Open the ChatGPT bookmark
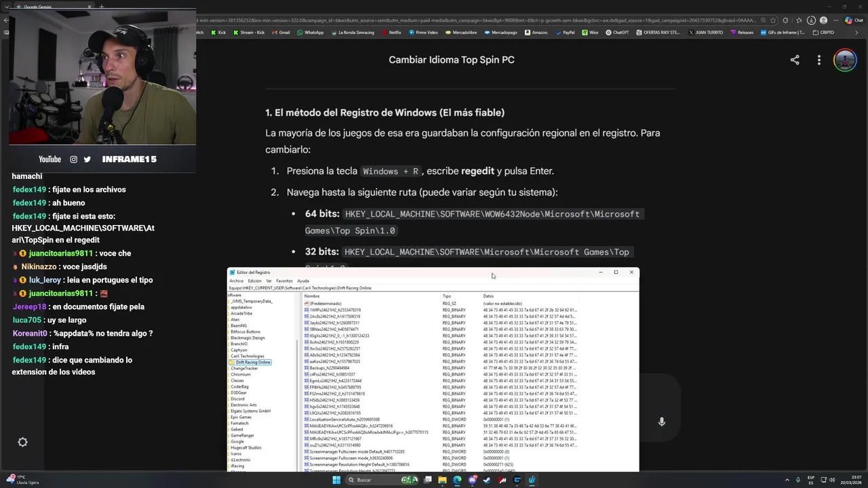Viewport: 868px width, 488px height. (617, 33)
